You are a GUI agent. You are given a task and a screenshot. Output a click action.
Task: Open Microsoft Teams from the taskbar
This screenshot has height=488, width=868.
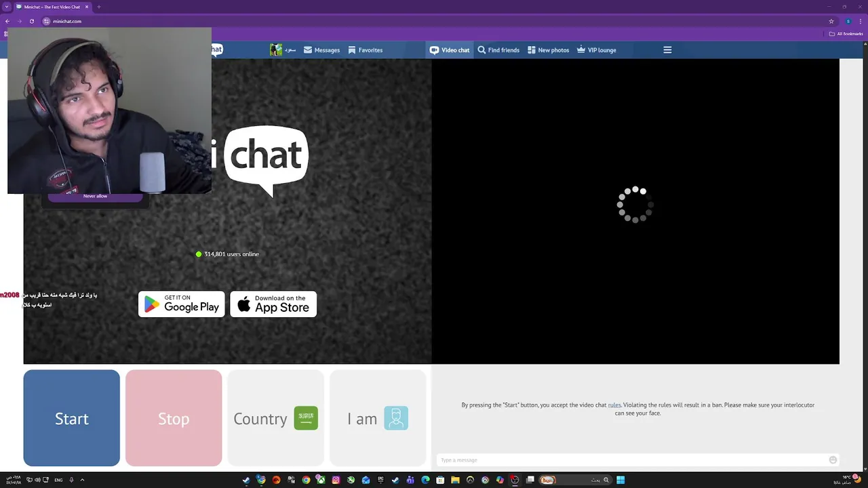(x=410, y=480)
